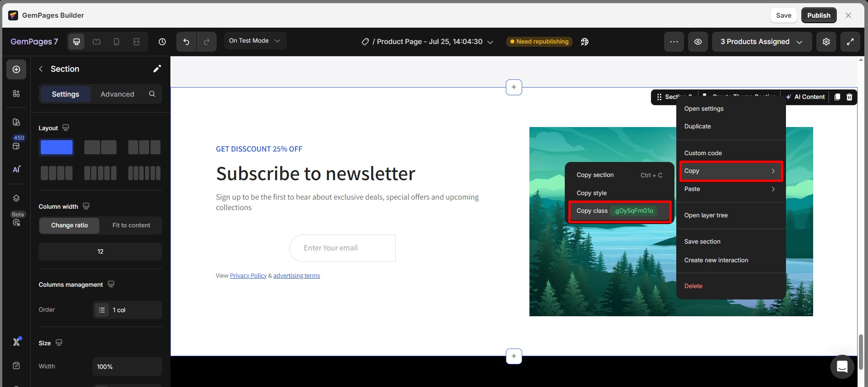Click the fullscreen expand icon

point(850,42)
